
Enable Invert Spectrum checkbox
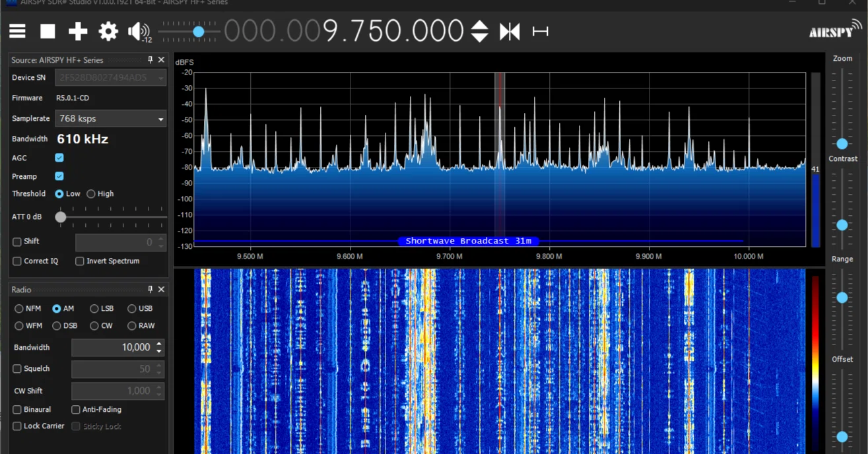pyautogui.click(x=79, y=261)
